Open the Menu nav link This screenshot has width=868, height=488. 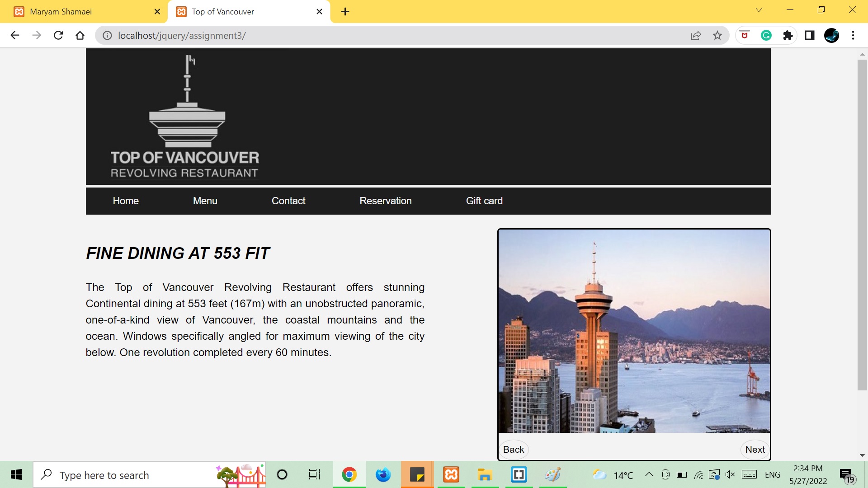point(205,201)
